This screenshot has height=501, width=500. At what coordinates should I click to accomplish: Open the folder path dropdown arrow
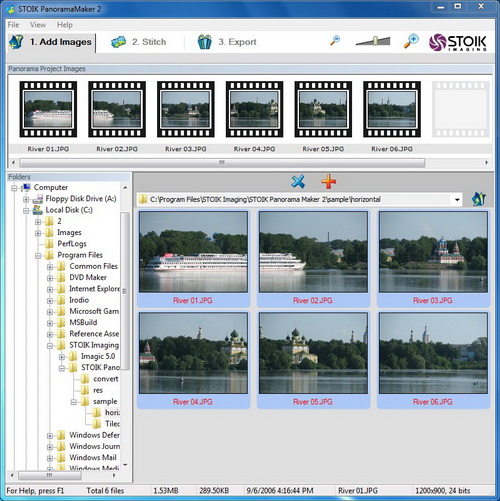point(457,200)
